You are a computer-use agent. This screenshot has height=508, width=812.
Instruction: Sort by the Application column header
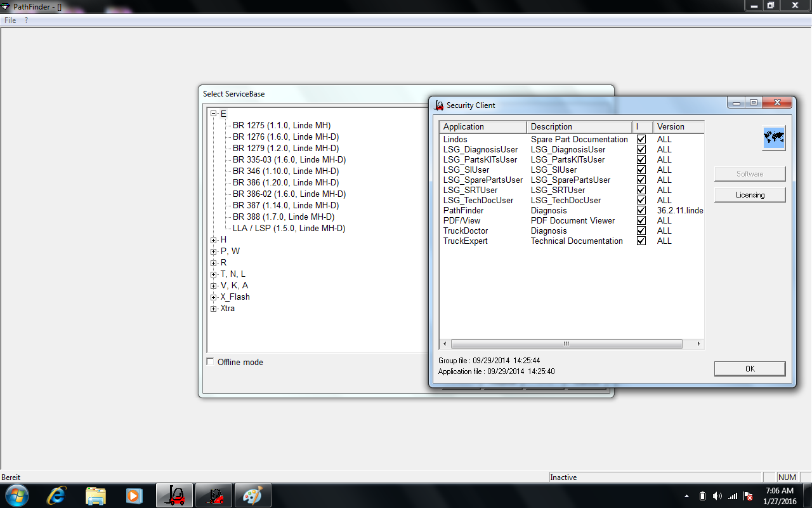(x=483, y=127)
